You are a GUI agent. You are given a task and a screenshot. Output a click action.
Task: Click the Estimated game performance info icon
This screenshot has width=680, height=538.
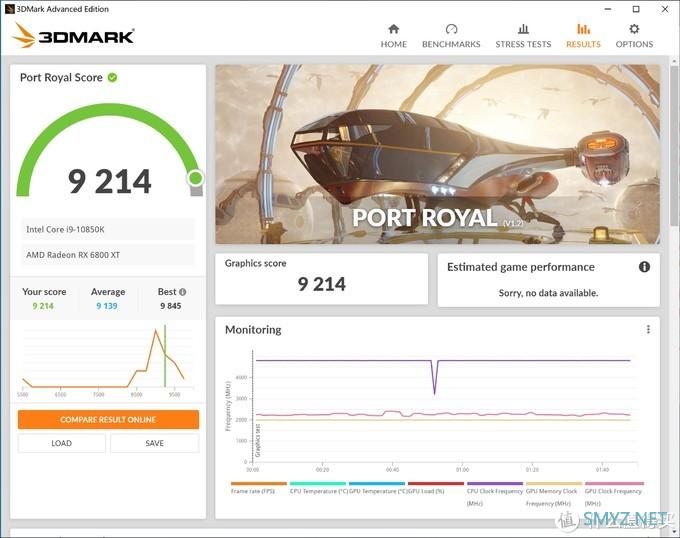(644, 267)
